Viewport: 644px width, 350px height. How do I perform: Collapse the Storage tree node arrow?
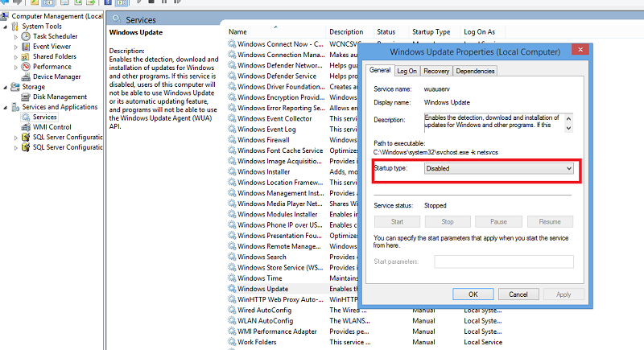click(x=6, y=87)
